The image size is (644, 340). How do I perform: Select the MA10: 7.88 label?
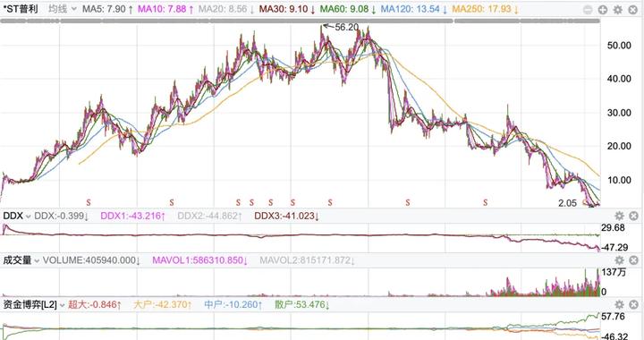(x=165, y=9)
